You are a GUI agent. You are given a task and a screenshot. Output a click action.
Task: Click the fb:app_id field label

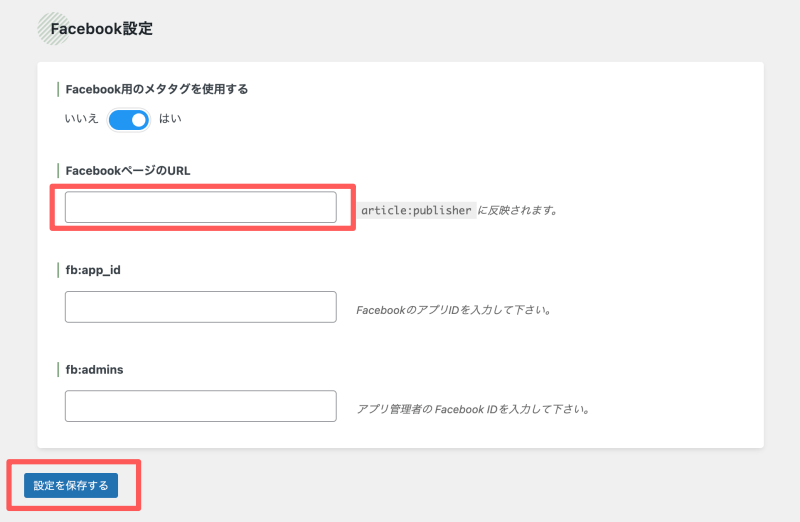point(93,270)
